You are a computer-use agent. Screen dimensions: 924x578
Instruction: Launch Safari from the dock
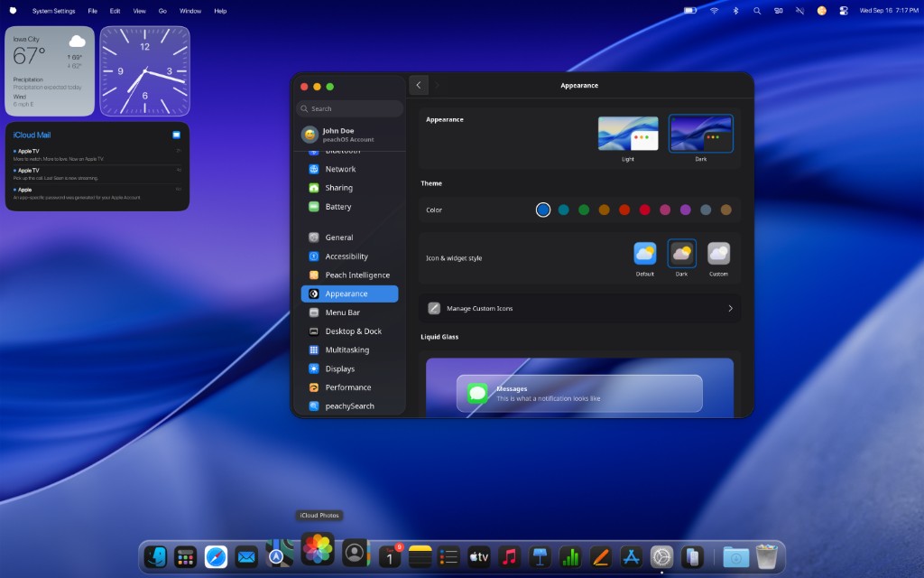216,556
